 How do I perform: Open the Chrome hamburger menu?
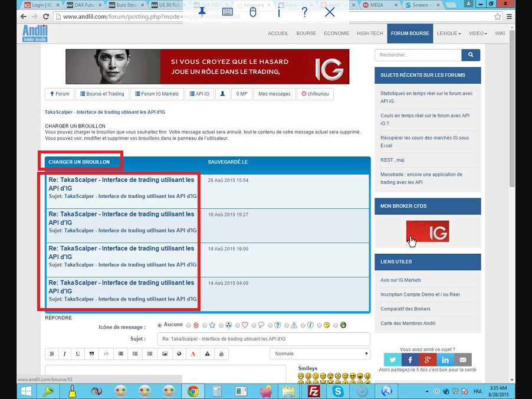pyautogui.click(x=509, y=17)
